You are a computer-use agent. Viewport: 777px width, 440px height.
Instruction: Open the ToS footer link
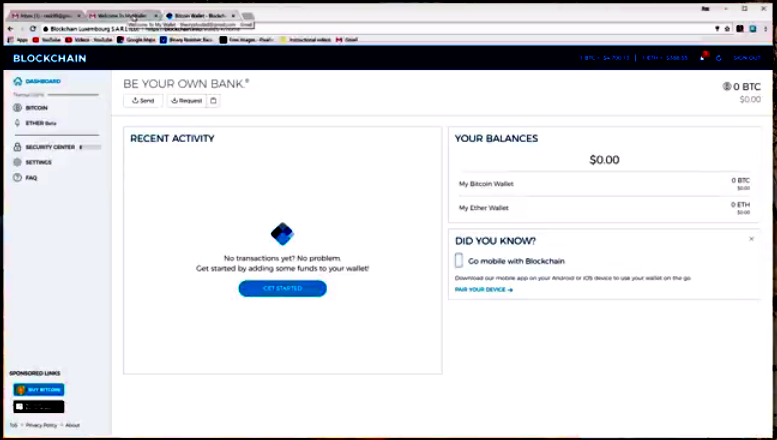coord(13,425)
